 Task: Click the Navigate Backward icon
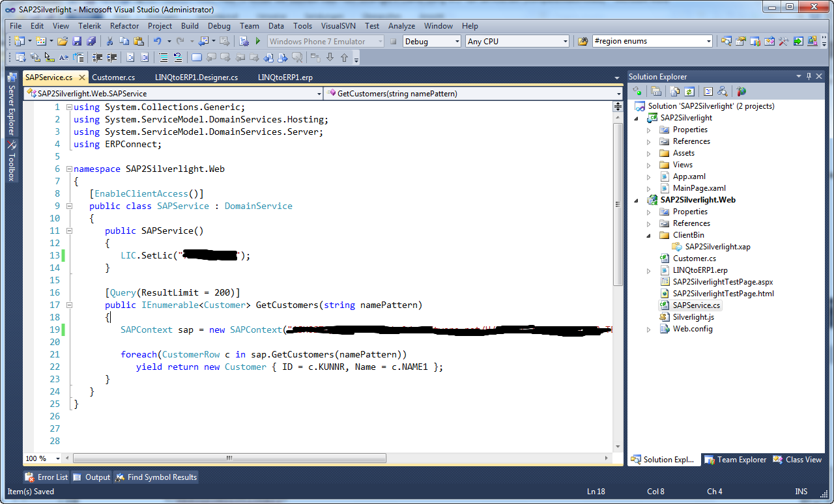tap(203, 41)
